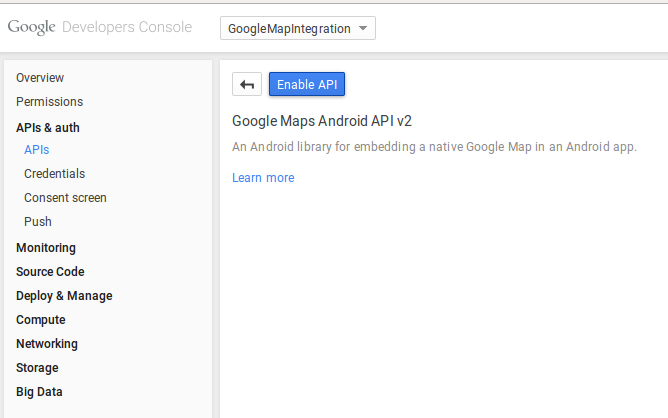The height and width of the screenshot is (418, 668).
Task: Click the Google Maps Android API v2 title
Action: click(x=322, y=121)
